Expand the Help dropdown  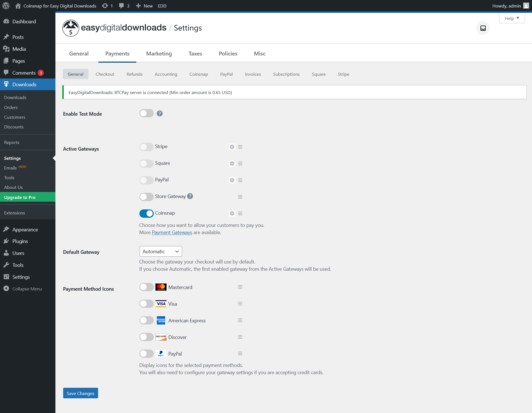pyautogui.click(x=512, y=18)
